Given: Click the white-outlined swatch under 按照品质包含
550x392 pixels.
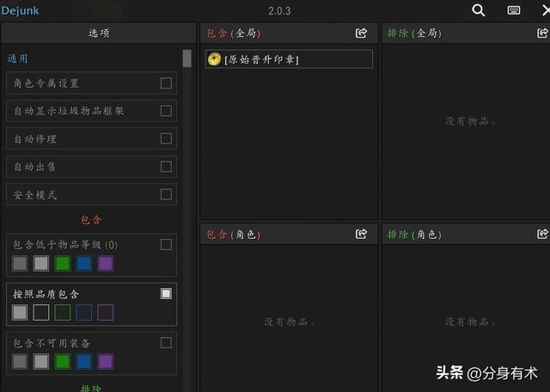Looking at the screenshot, I should coord(41,312).
